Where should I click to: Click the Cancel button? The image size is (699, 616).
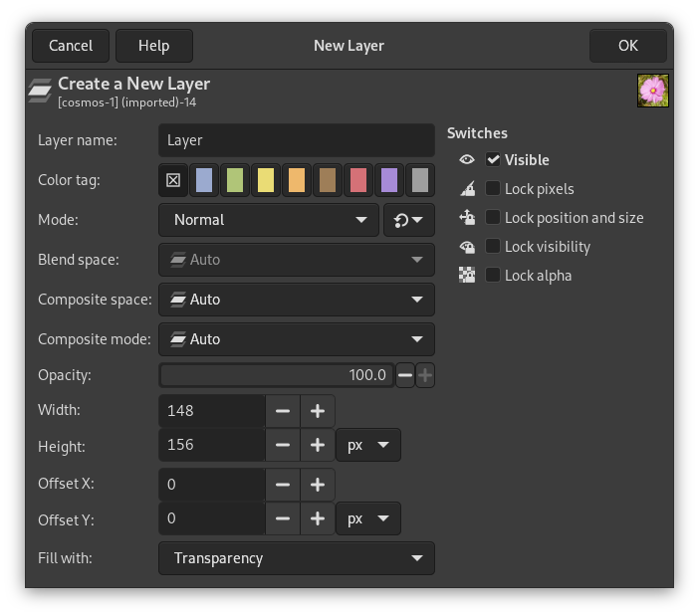tap(71, 46)
